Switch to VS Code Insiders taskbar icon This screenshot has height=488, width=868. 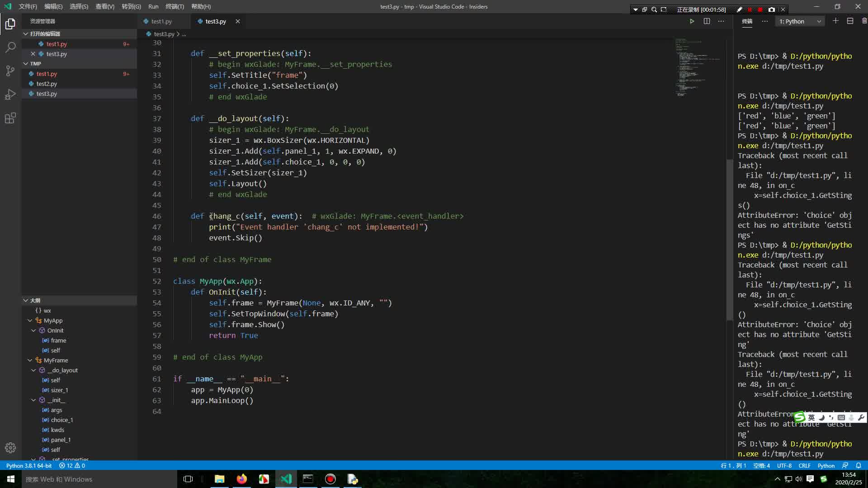tap(286, 479)
